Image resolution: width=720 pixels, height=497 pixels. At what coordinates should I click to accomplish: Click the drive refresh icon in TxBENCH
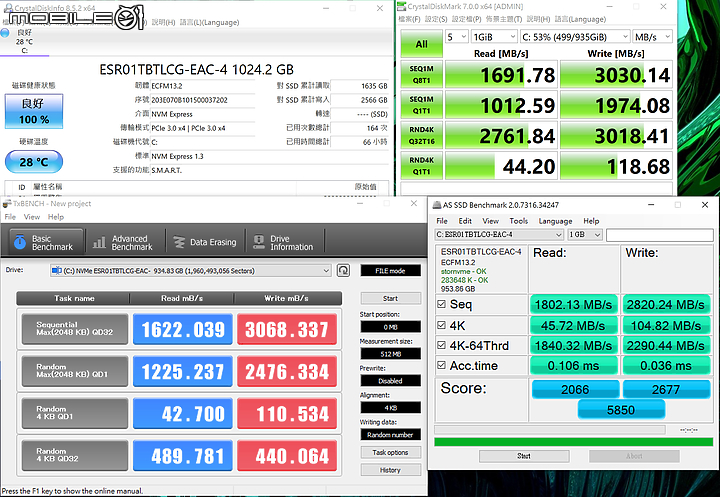[343, 270]
